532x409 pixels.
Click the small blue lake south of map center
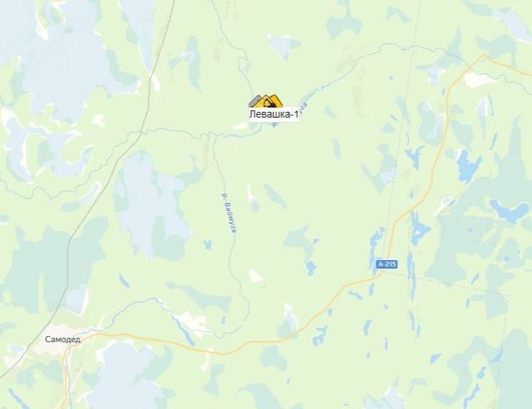click(310, 268)
